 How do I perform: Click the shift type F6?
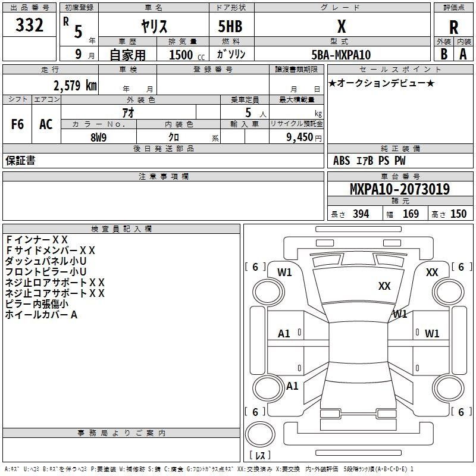click(x=17, y=124)
